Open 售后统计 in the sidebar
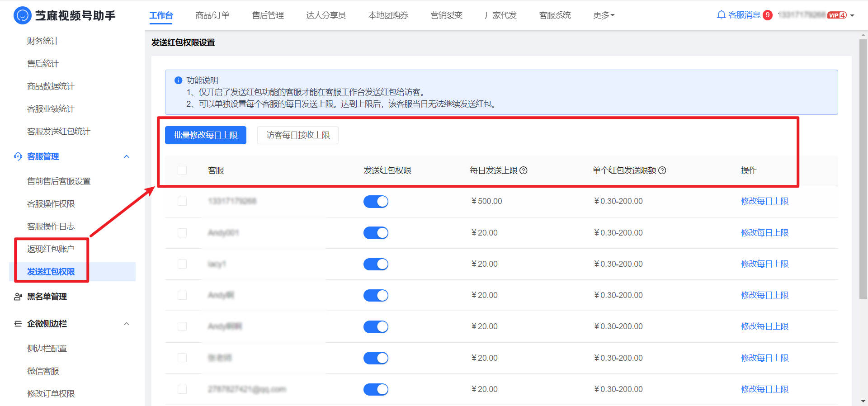This screenshot has width=868, height=406. [x=43, y=64]
